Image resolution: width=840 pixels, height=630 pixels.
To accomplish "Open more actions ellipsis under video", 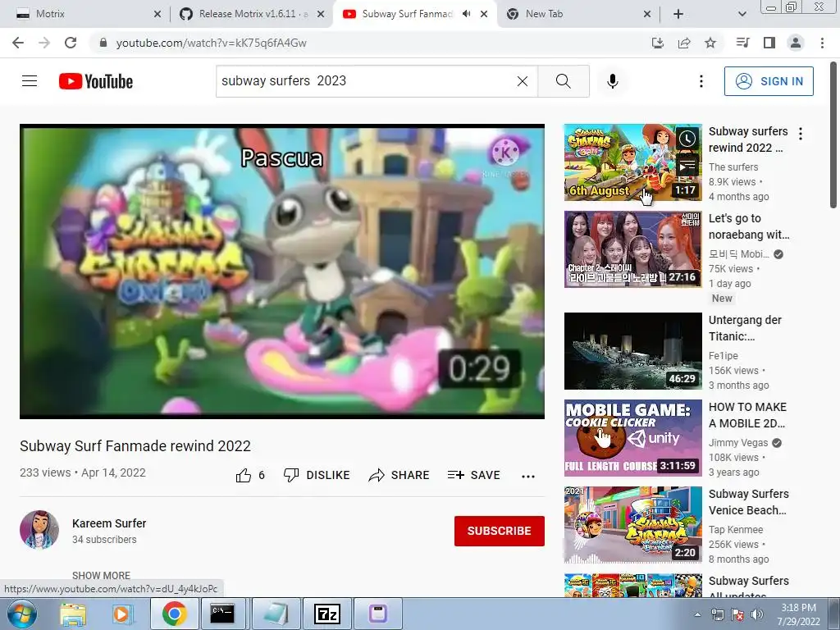I will click(528, 477).
